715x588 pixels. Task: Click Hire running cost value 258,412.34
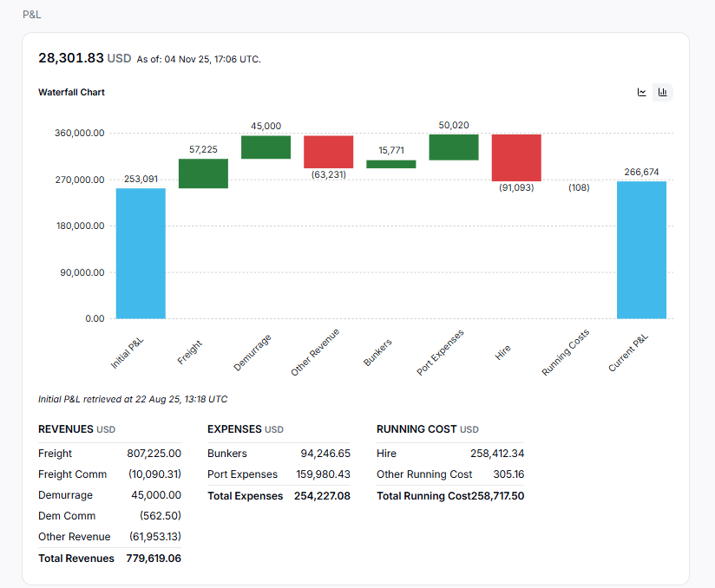pos(497,454)
